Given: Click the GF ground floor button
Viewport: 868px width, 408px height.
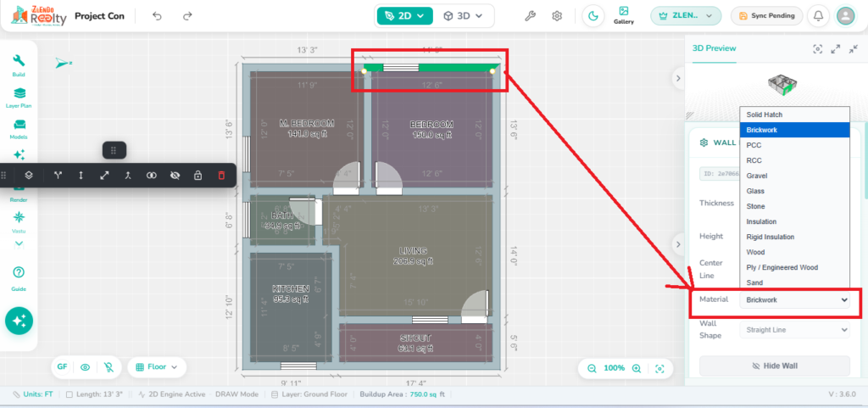Looking at the screenshot, I should point(62,367).
